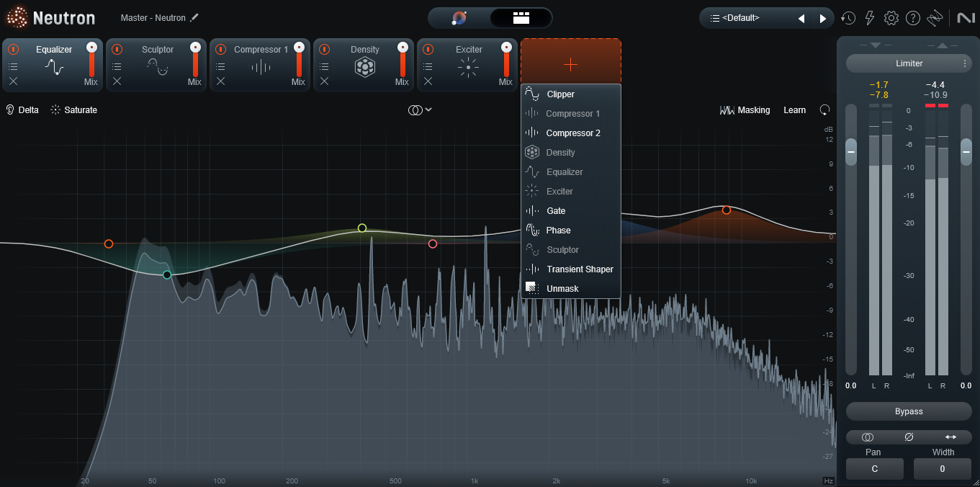The height and width of the screenshot is (487, 980).
Task: Open help with the question mark icon
Action: (913, 18)
